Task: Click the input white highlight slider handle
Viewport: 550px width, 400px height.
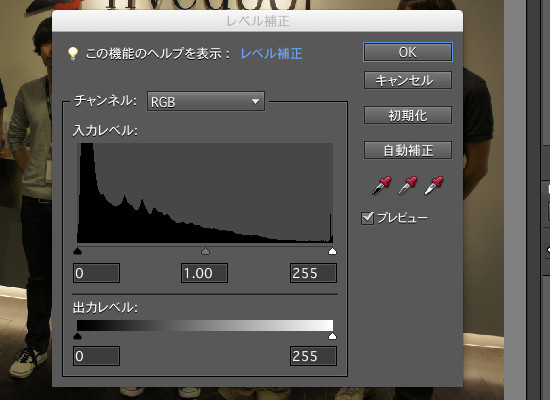Action: pyautogui.click(x=332, y=251)
